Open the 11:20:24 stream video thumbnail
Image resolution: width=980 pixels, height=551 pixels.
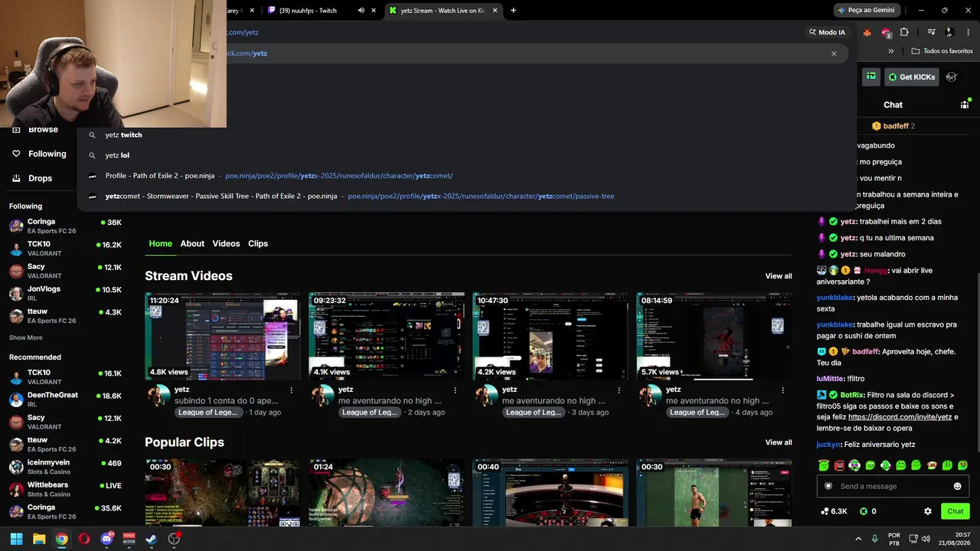point(223,336)
